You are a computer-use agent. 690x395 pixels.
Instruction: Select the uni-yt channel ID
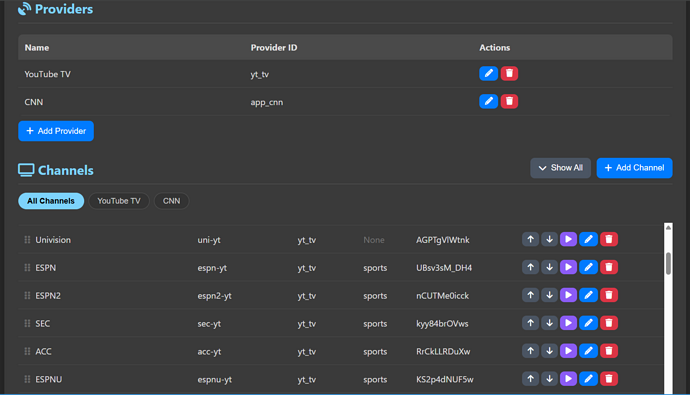click(x=209, y=240)
